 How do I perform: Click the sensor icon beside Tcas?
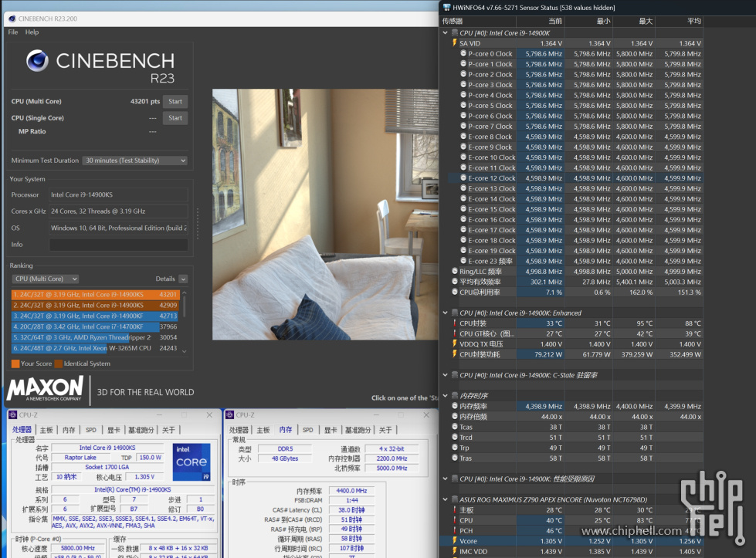pyautogui.click(x=455, y=427)
